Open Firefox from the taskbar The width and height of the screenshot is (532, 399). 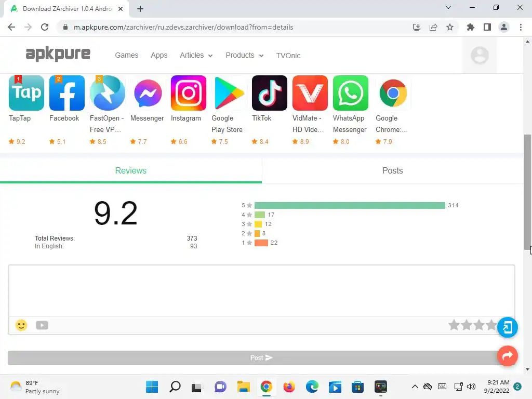289,387
